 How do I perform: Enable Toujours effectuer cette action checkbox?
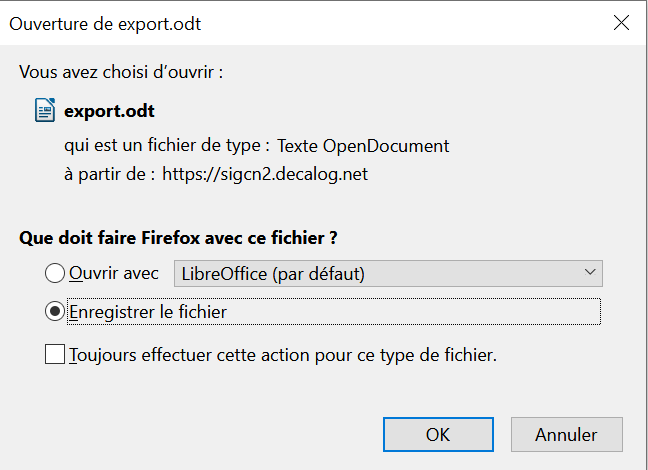click(x=55, y=354)
